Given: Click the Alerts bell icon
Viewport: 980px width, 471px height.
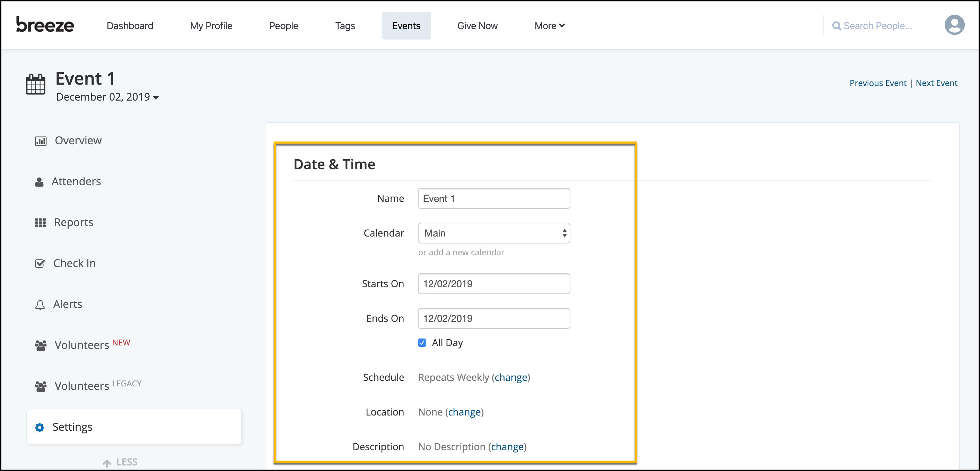Looking at the screenshot, I should point(40,305).
